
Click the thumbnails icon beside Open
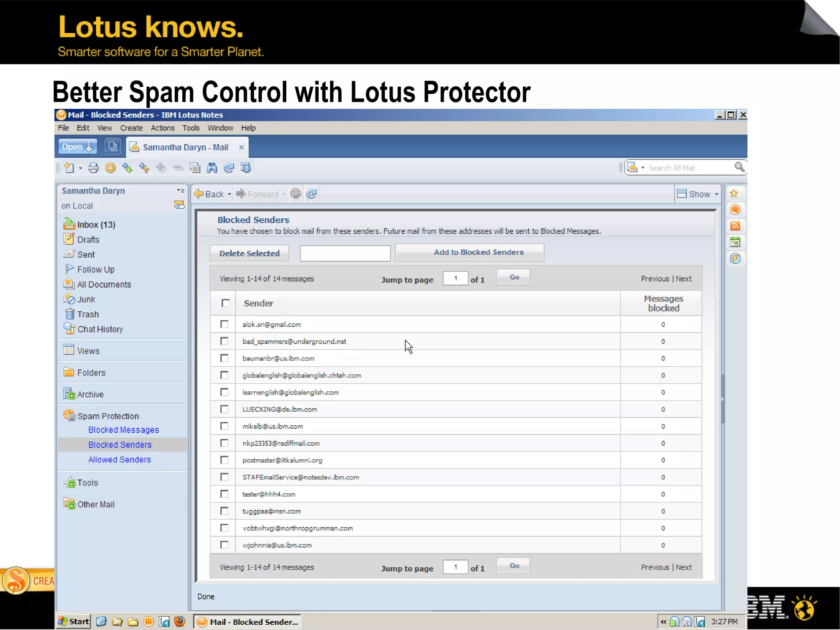(112, 147)
